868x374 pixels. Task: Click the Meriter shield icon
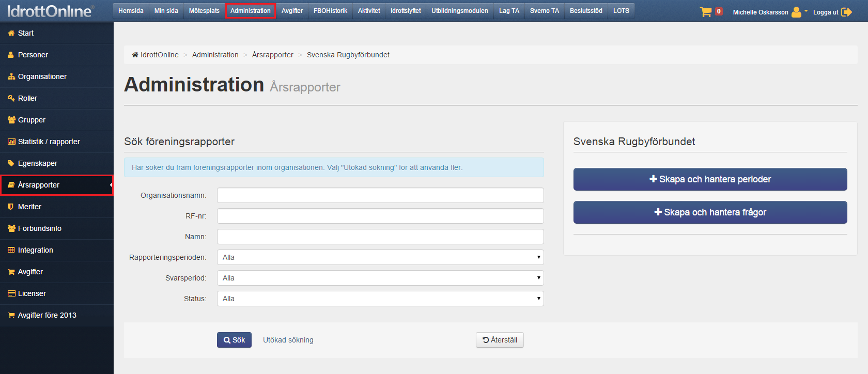click(x=11, y=207)
